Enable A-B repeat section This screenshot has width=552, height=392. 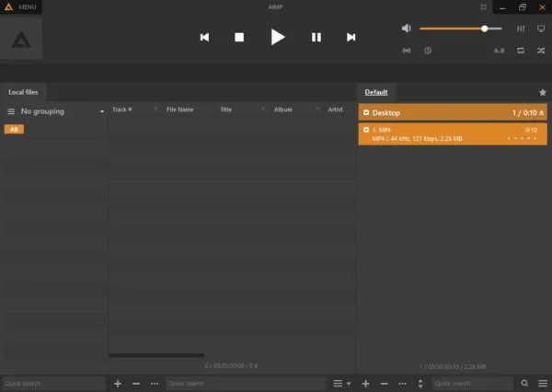pyautogui.click(x=499, y=51)
